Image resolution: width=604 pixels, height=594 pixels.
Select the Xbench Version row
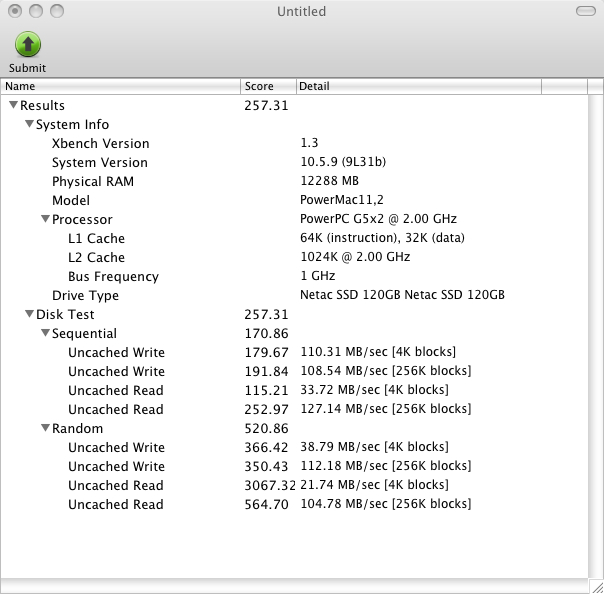[294, 143]
